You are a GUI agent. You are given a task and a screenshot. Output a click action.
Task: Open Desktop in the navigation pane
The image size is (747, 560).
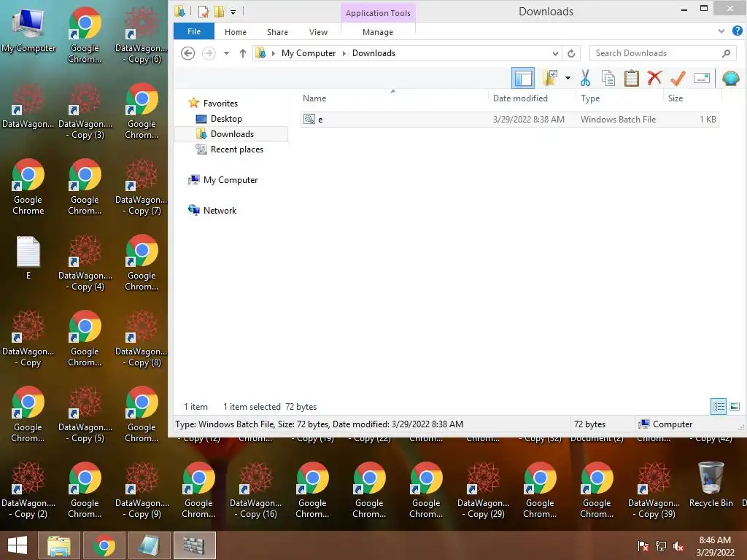[226, 119]
